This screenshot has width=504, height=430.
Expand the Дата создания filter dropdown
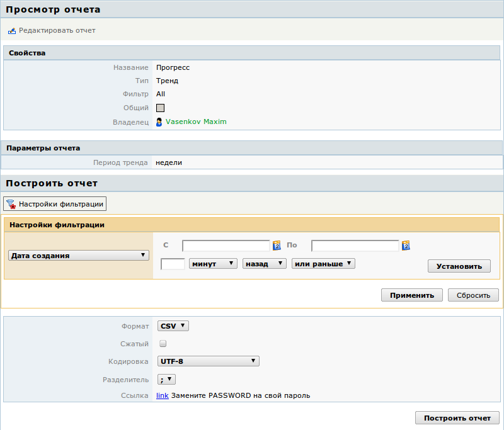(78, 256)
